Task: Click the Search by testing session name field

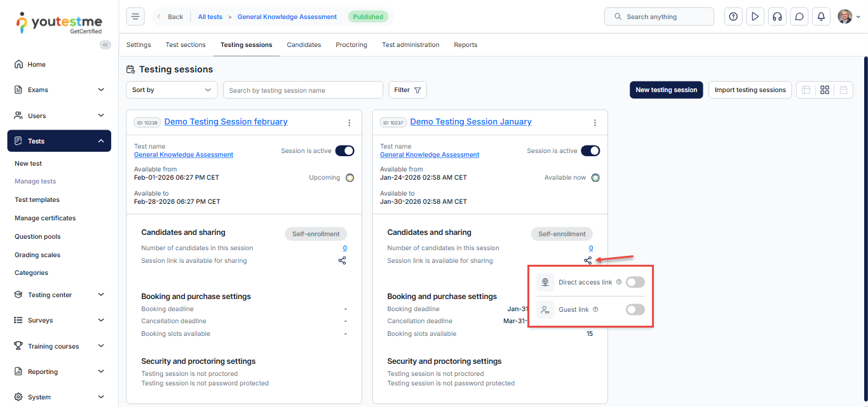Action: [303, 90]
